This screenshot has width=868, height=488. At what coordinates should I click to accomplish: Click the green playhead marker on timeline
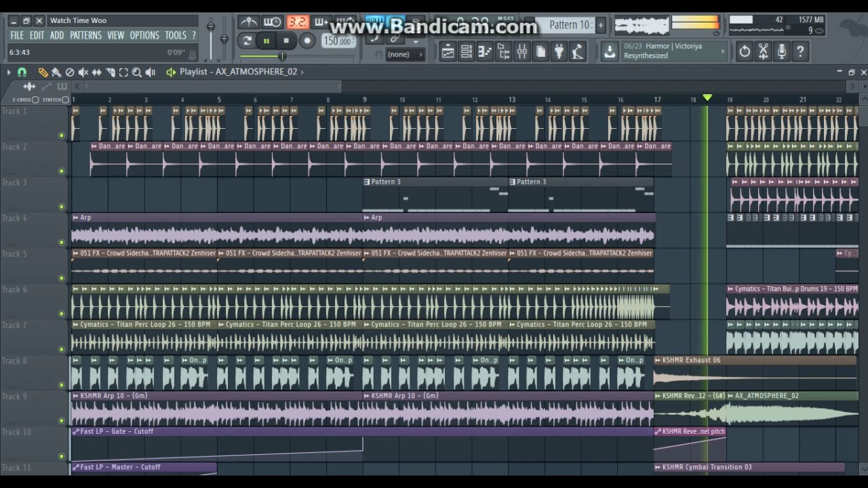click(707, 98)
